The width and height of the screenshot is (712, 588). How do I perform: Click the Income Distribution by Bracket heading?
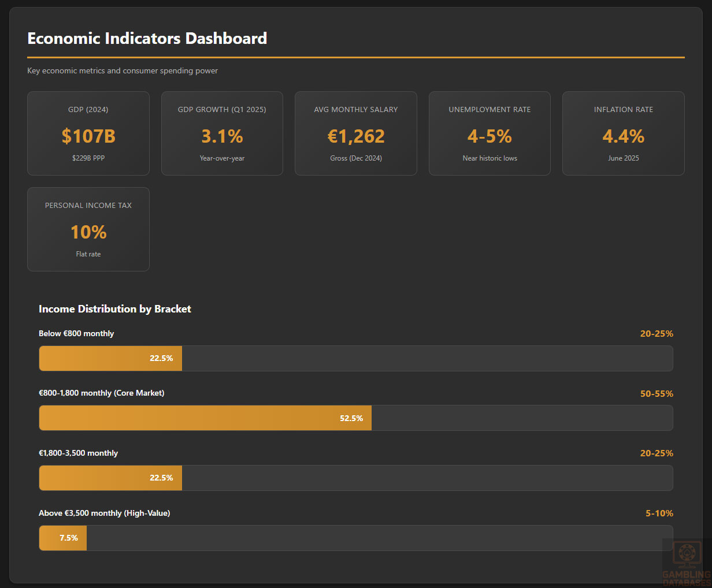point(115,309)
